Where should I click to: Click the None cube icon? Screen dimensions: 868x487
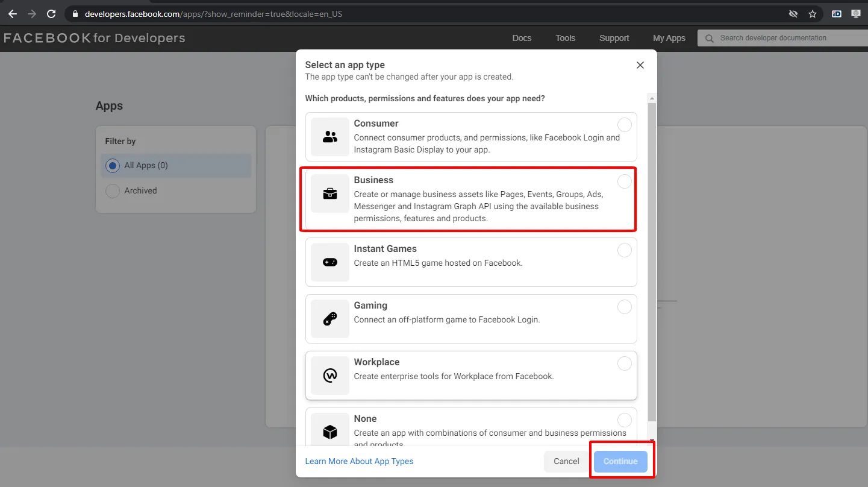pos(329,431)
